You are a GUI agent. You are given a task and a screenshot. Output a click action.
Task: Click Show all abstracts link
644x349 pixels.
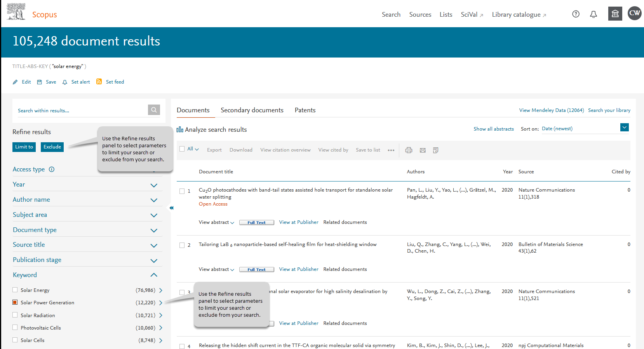494,129
